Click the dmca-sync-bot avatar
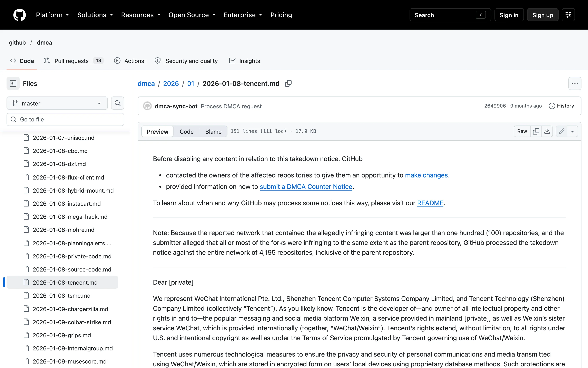The height and width of the screenshot is (368, 588). (147, 106)
